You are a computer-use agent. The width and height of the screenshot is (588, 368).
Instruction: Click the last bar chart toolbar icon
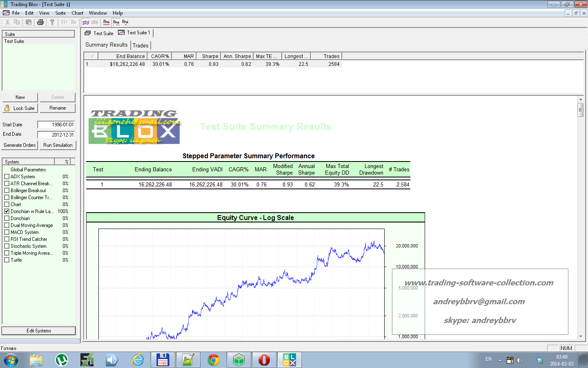tap(125, 22)
